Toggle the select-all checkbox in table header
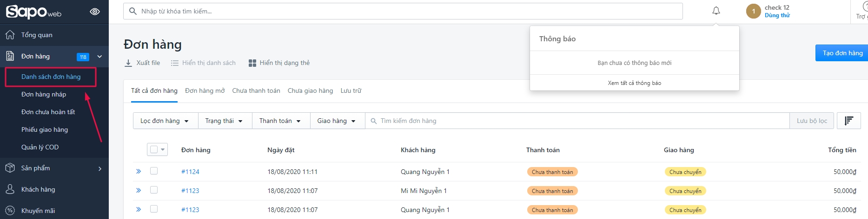The image size is (868, 219). tap(154, 149)
